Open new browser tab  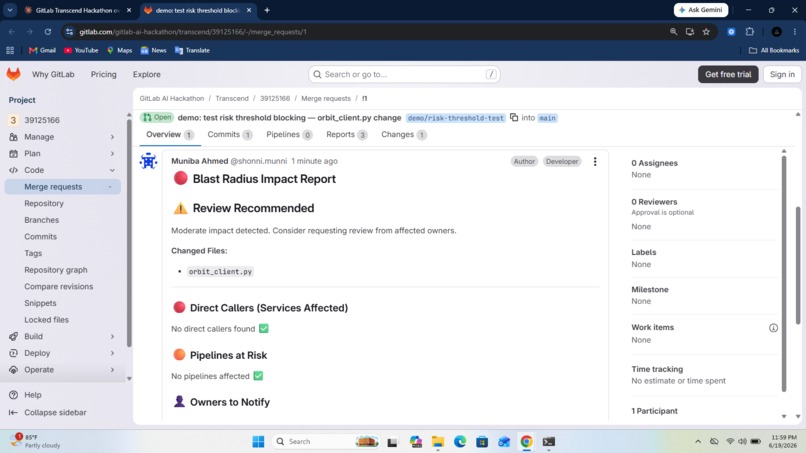(267, 10)
